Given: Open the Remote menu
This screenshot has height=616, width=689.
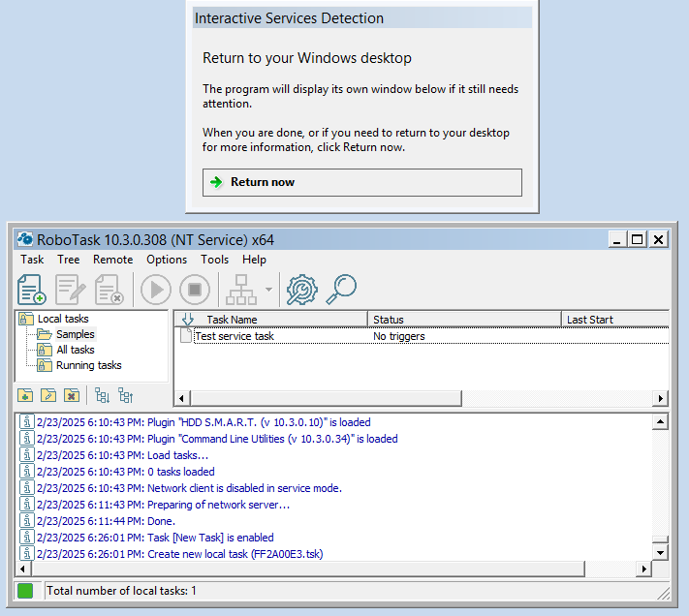Looking at the screenshot, I should (x=113, y=260).
